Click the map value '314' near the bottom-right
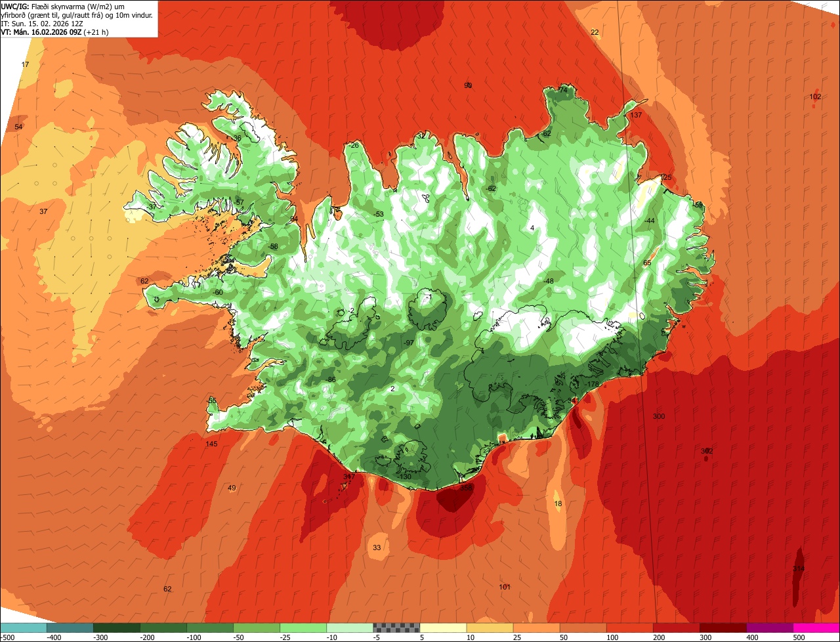The image size is (840, 642). click(799, 568)
